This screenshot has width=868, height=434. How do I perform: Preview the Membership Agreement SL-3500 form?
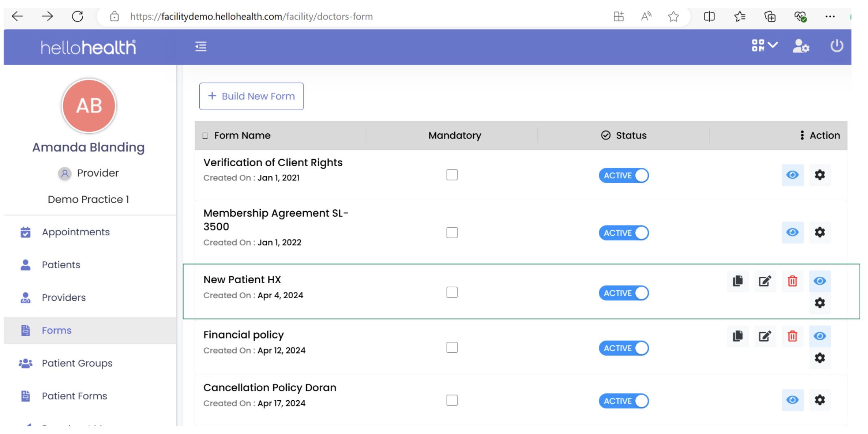(792, 232)
